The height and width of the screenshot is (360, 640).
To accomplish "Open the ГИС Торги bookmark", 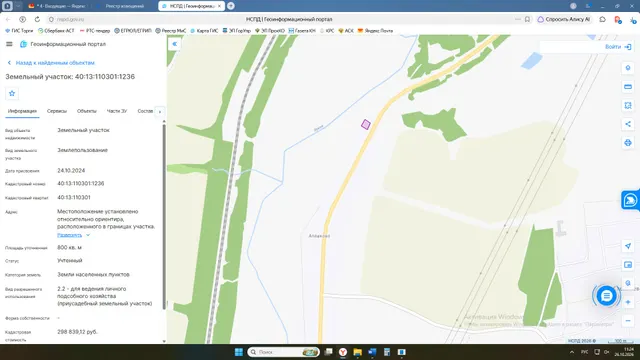I will click(x=19, y=31).
